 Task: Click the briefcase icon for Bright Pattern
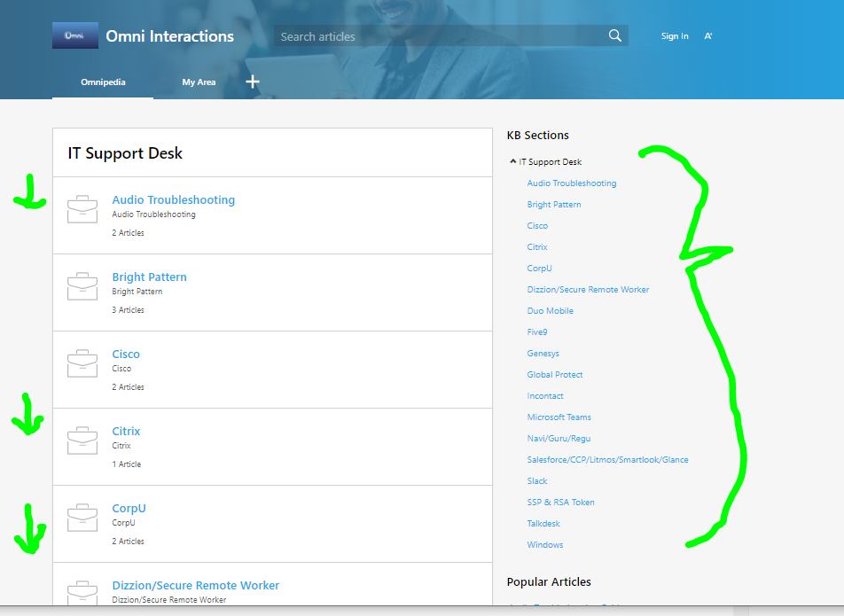coord(82,286)
